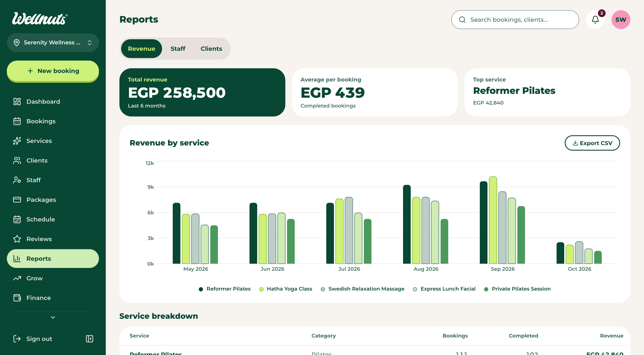
Task: Switch to the Staff report tab
Action: (178, 48)
